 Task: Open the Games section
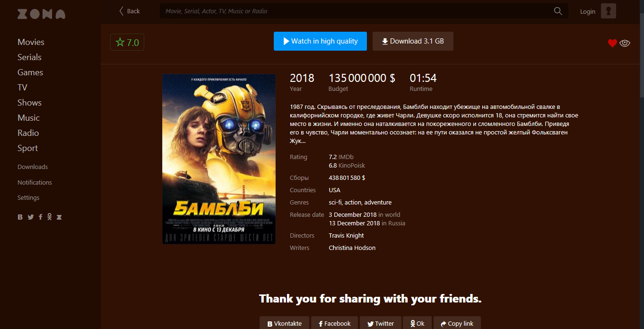(x=30, y=72)
